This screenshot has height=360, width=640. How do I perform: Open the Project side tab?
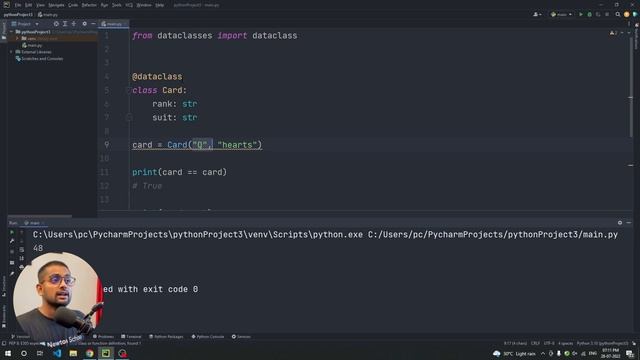pos(4,31)
